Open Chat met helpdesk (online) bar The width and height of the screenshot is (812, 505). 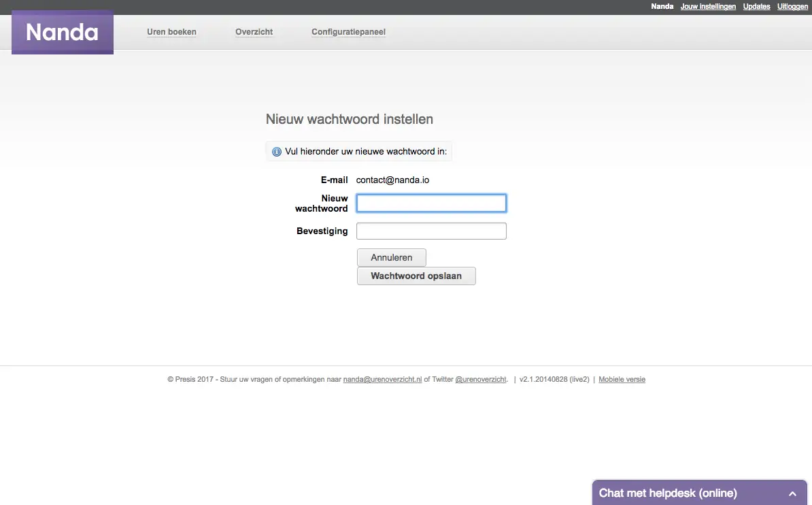699,493
